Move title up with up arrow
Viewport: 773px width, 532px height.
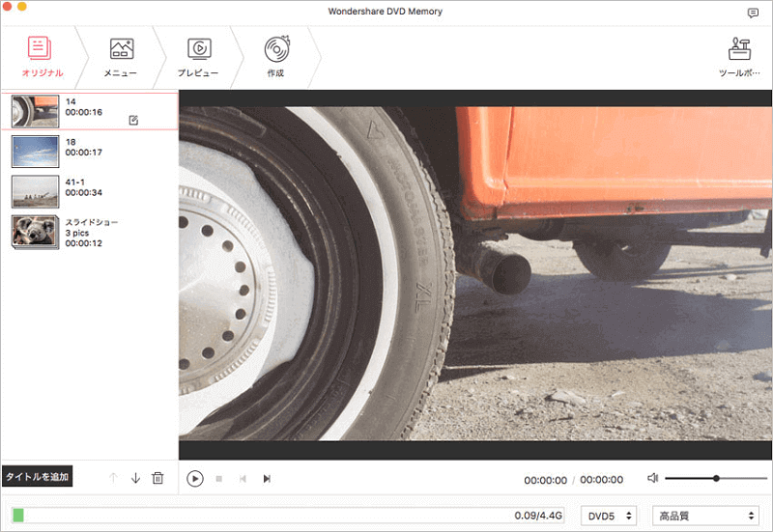(x=113, y=478)
